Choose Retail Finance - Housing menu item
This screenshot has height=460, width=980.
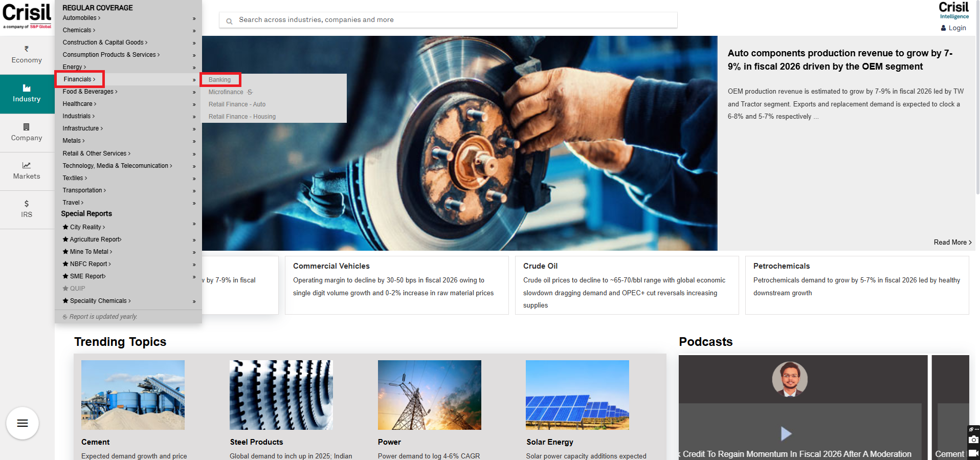(242, 117)
